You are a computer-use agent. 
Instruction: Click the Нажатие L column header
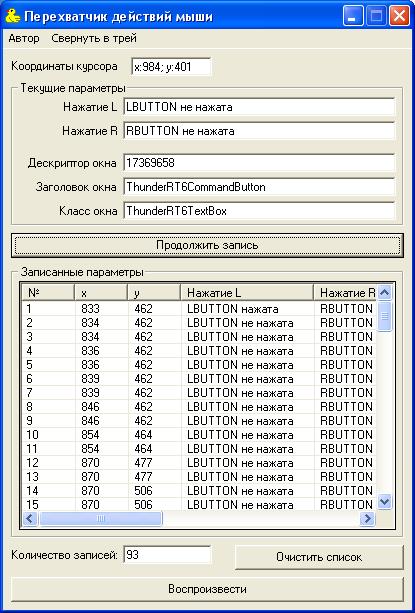[x=247, y=292]
